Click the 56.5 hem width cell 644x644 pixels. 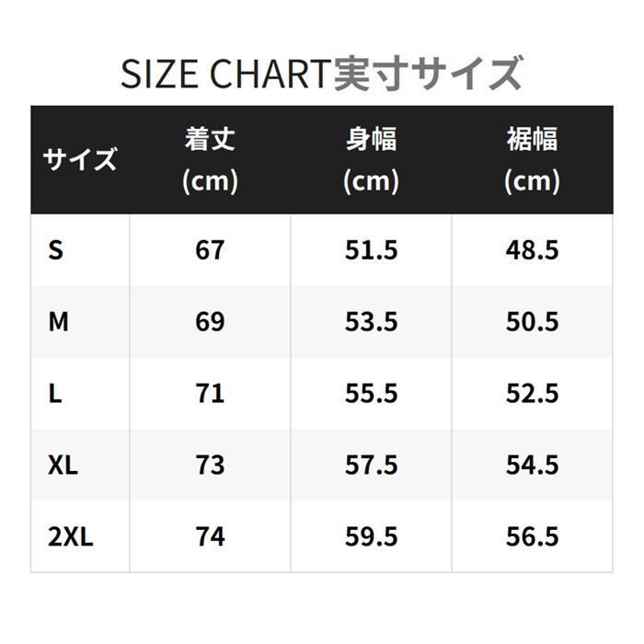[532, 536]
